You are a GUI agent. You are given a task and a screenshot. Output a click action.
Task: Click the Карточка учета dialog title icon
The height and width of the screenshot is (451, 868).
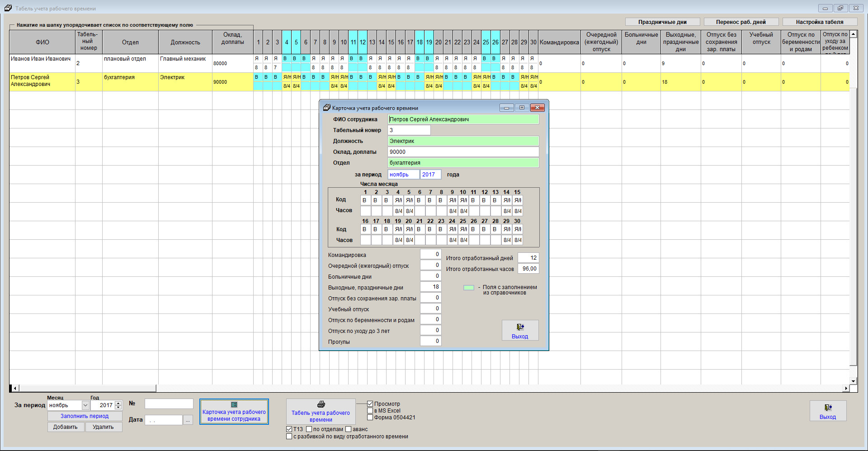tap(327, 108)
